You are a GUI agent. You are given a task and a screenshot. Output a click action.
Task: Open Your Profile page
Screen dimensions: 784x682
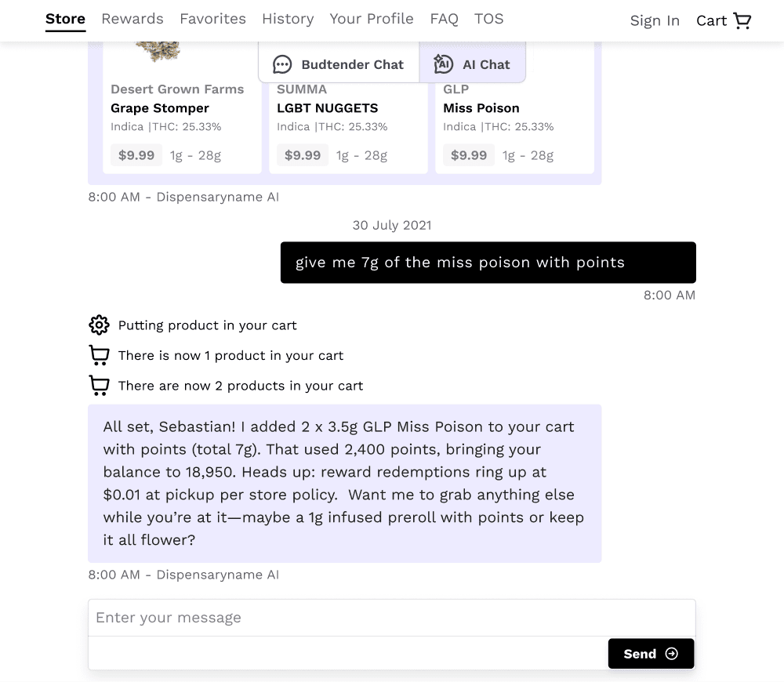click(x=372, y=19)
